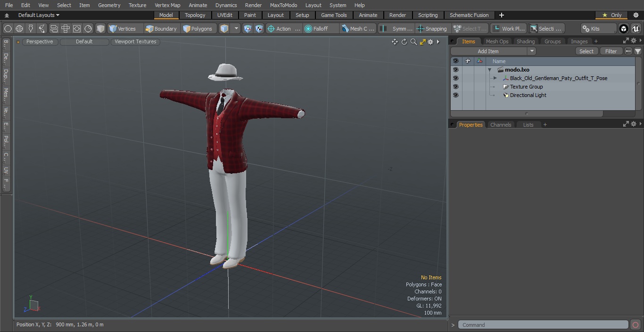Screen dimensions: 644x332
Task: Click the Default shading style button
Action: pyautogui.click(x=84, y=41)
